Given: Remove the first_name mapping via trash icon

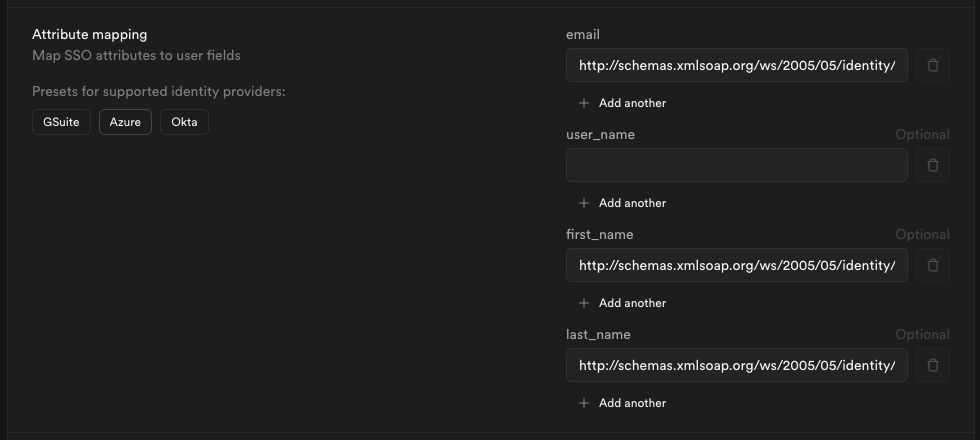Looking at the screenshot, I should (x=933, y=265).
